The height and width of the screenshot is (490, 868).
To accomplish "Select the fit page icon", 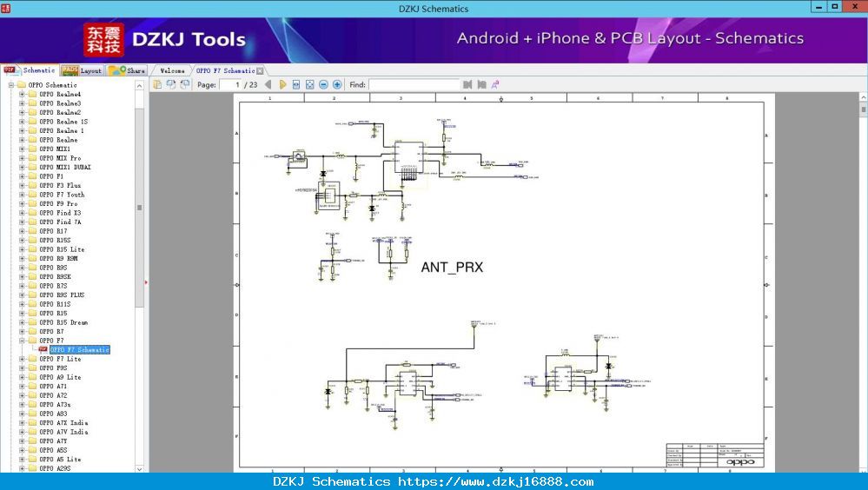I will pyautogui.click(x=310, y=85).
